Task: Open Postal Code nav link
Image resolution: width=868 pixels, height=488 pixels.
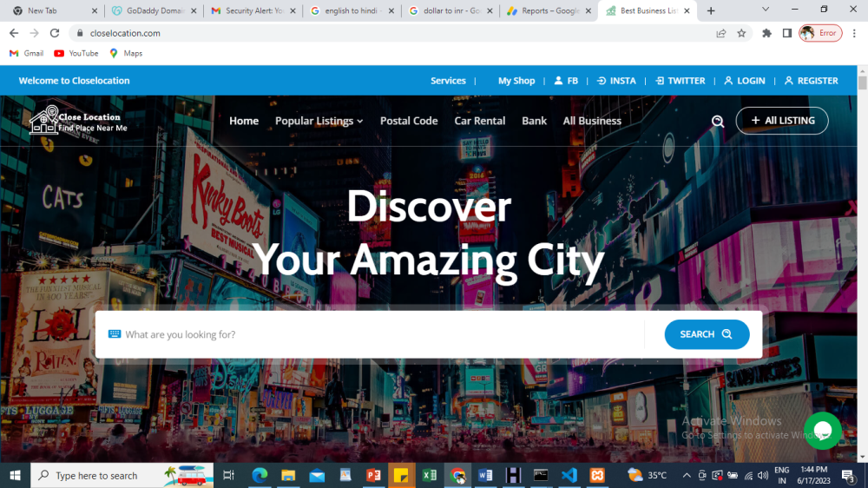Action: [409, 121]
